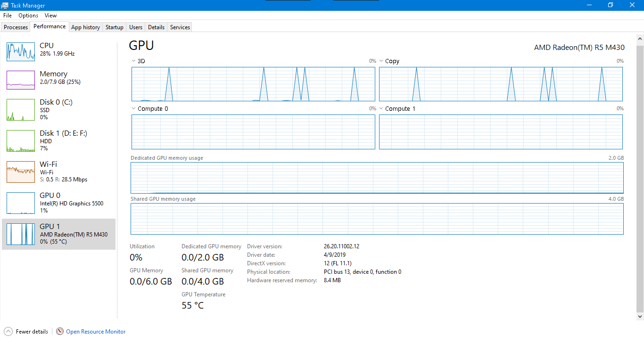The width and height of the screenshot is (644, 343).
Task: Click the Task Manager app icon in title bar
Action: (5, 5)
